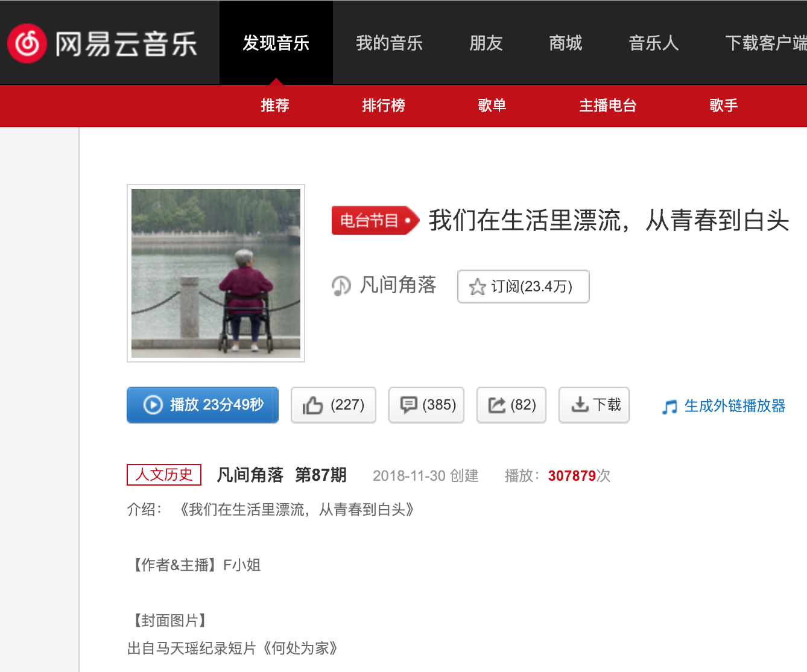
Task: Open the 歌手 sub-tab
Action: 724,106
